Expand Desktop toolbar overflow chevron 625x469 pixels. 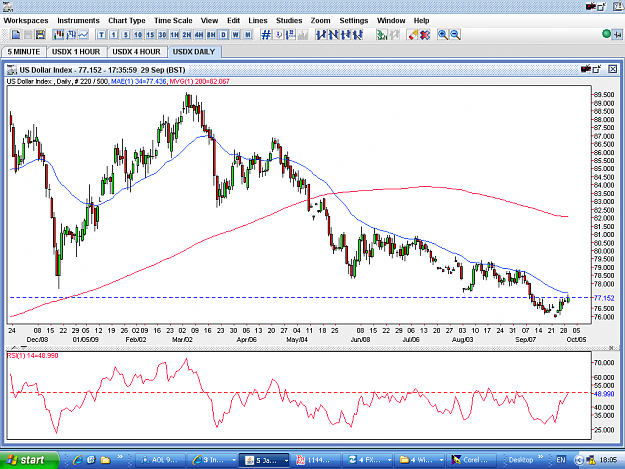coord(540,457)
